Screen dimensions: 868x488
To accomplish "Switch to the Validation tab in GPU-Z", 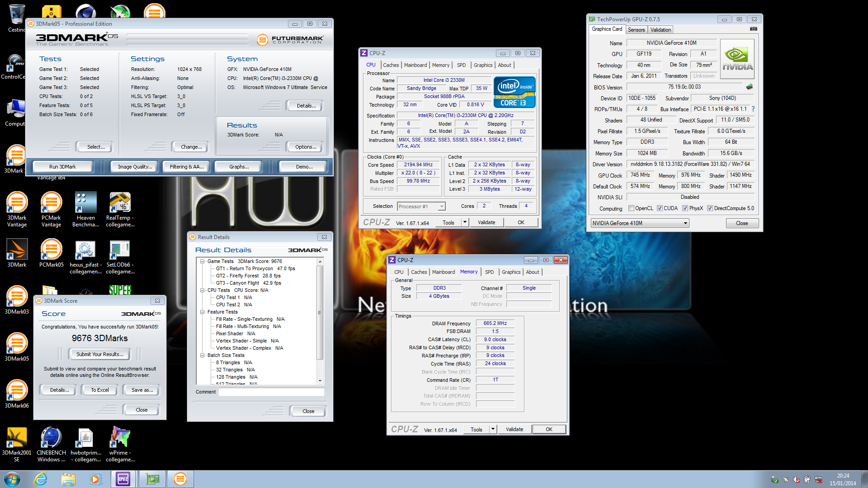I will [x=660, y=30].
